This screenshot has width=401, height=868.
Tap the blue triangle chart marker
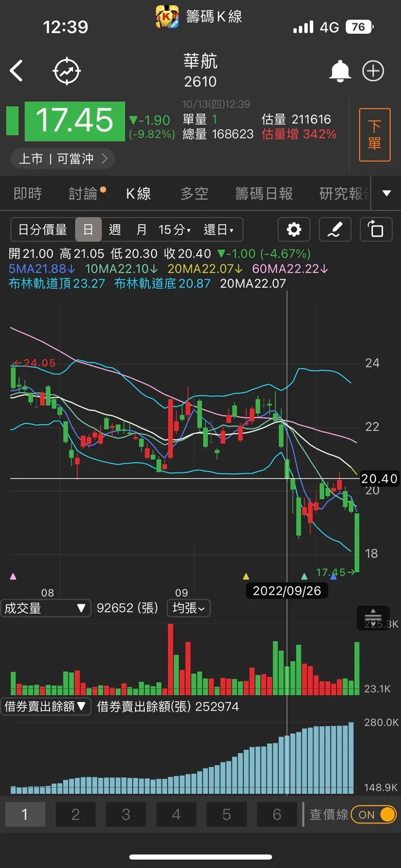[333, 576]
